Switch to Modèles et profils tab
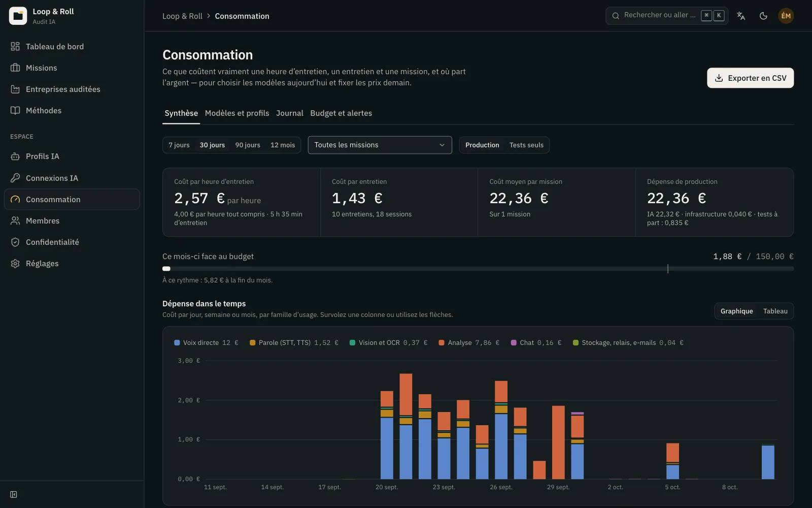The width and height of the screenshot is (812, 508). [237, 113]
